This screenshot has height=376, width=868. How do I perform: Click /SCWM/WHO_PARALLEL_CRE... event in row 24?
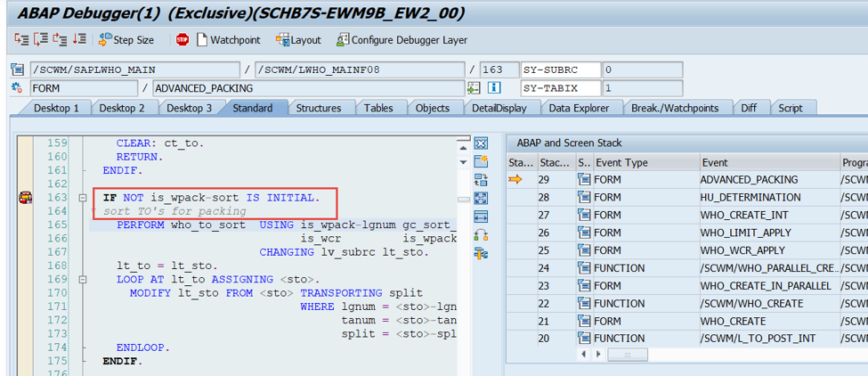coord(769,268)
